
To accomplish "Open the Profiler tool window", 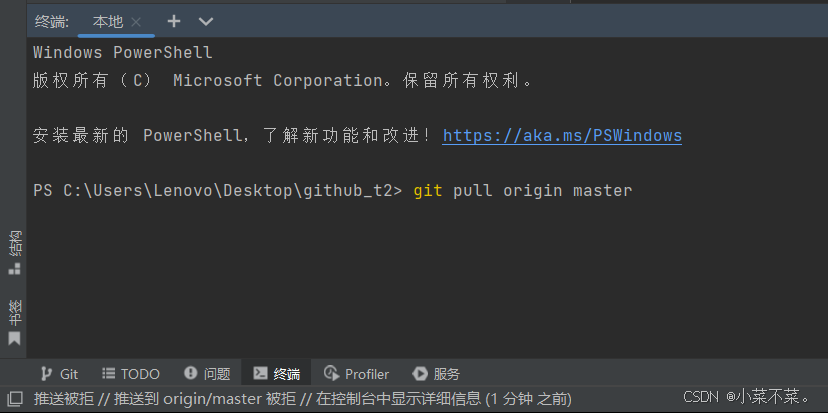I will (357, 374).
